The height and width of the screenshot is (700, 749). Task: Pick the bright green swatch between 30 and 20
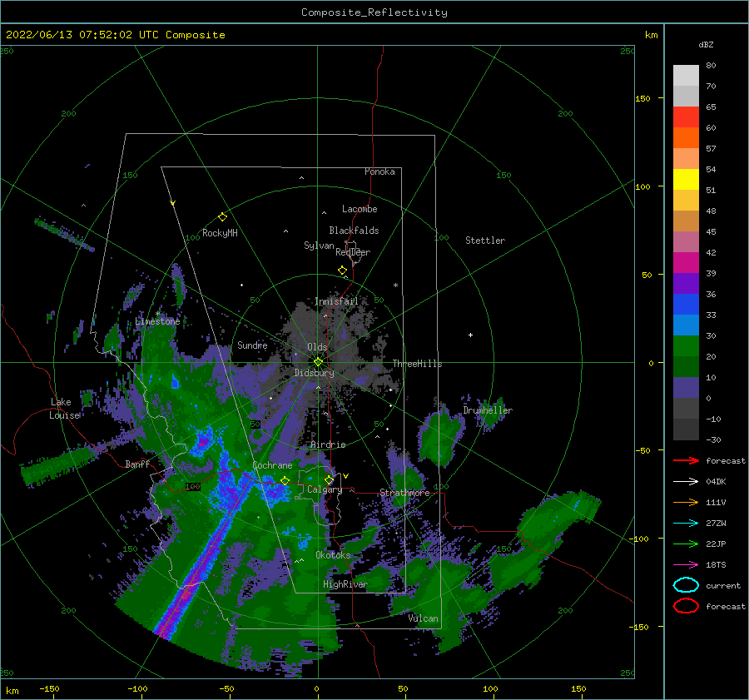click(686, 346)
